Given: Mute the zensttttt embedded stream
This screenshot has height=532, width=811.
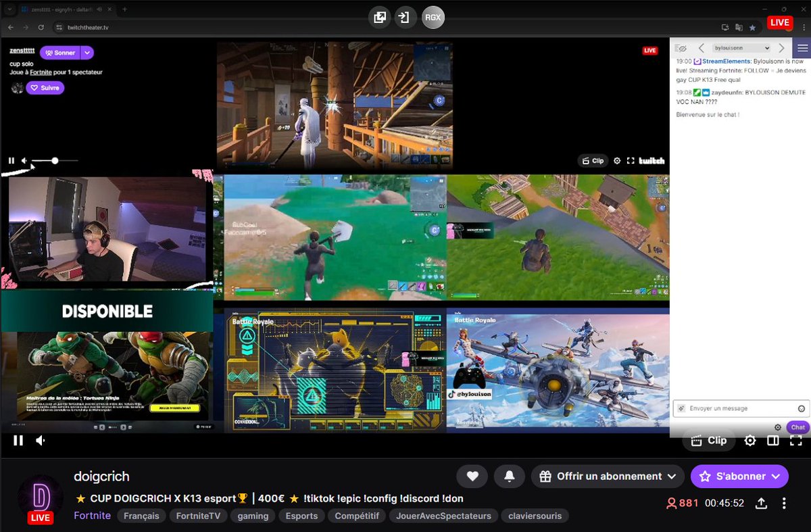Looking at the screenshot, I should (24, 161).
